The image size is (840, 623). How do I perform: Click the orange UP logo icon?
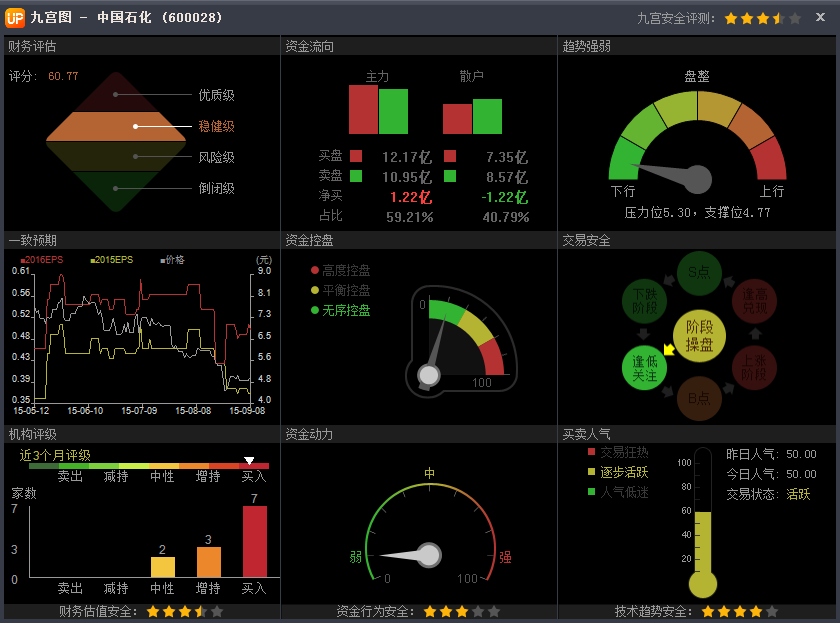tap(14, 18)
